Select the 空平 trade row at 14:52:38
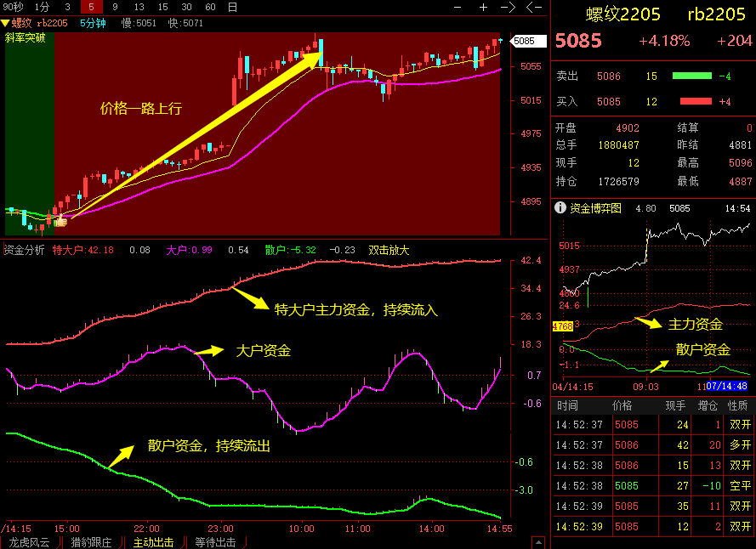 coord(653,486)
